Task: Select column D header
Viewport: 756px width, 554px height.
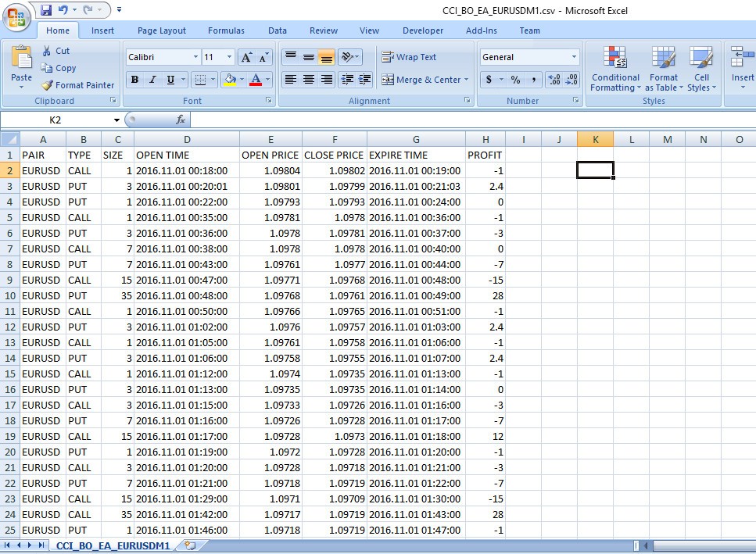Action: tap(187, 139)
